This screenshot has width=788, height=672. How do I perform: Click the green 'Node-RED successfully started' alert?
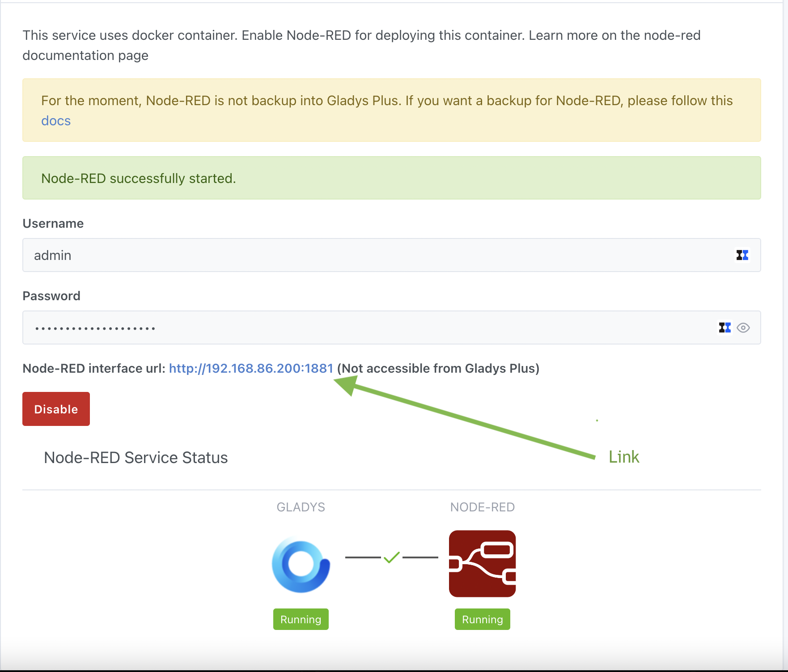click(x=391, y=178)
